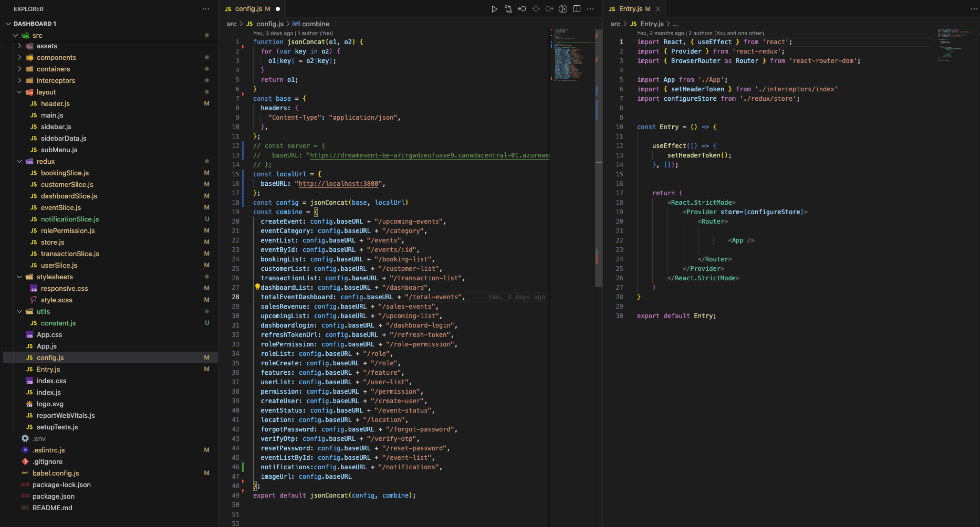Click blame annotation 'You, 3 days ago' on line 28
980x527 pixels.
tap(517, 297)
